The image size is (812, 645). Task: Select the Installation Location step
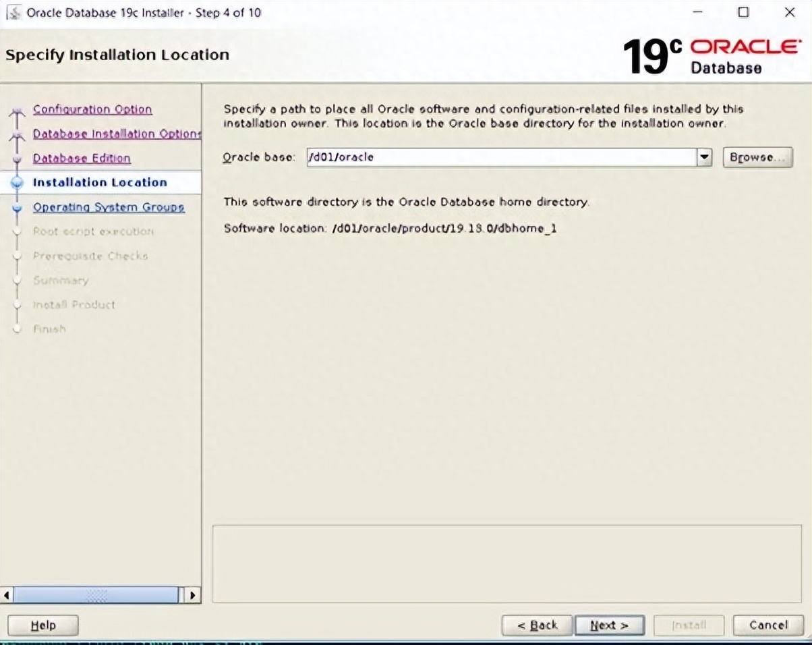(100, 182)
